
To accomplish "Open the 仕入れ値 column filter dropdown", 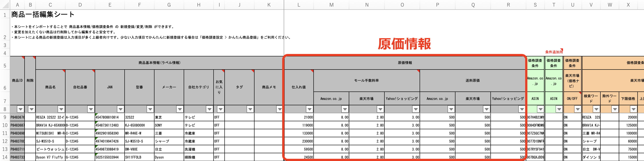I will tap(310, 109).
